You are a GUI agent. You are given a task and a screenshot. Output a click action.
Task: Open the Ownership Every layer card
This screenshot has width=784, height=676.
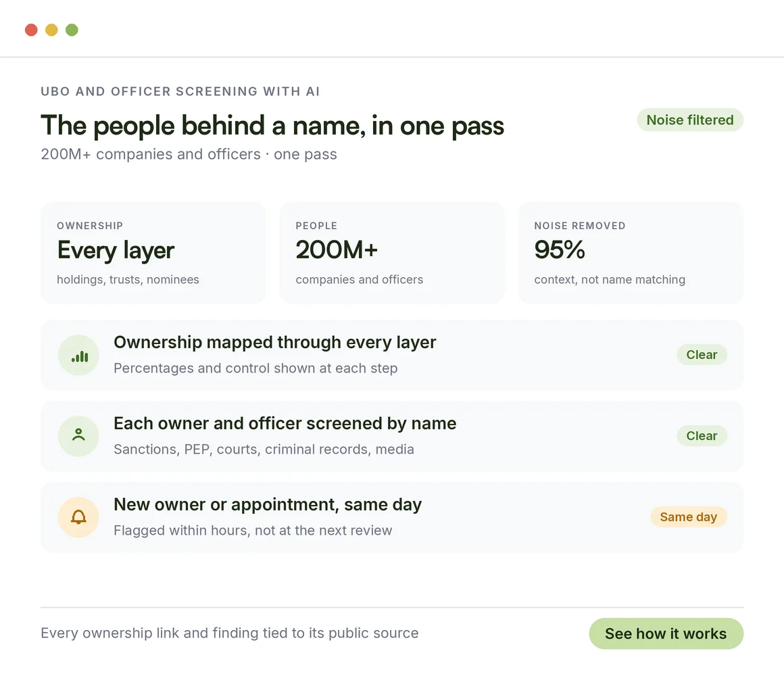(x=153, y=253)
